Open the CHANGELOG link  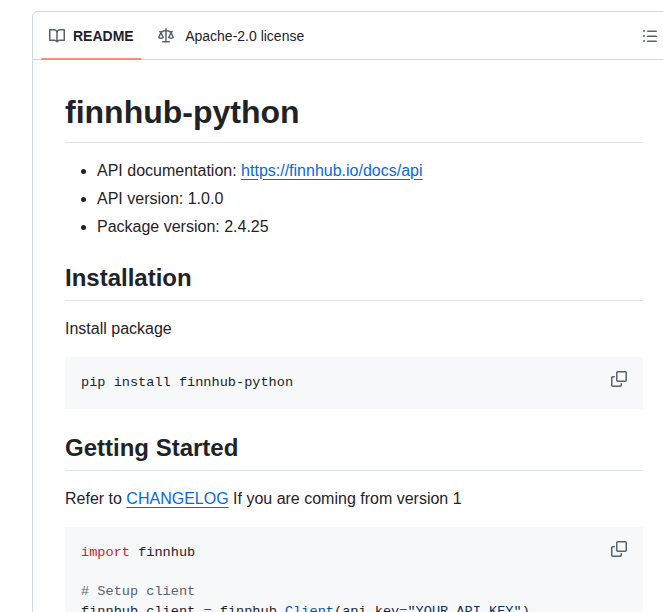[177, 498]
